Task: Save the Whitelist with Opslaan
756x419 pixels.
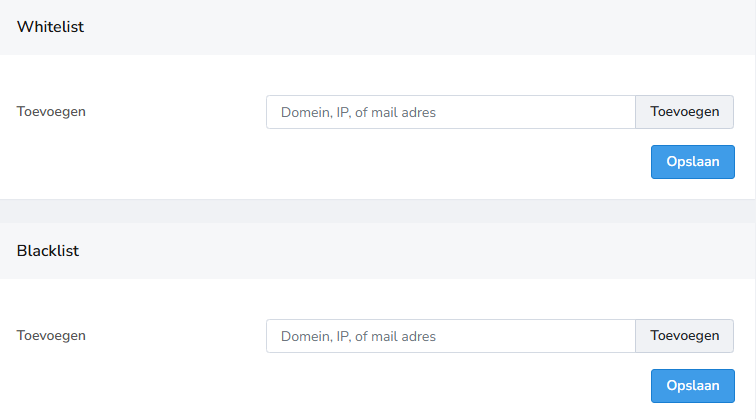Action: 692,162
